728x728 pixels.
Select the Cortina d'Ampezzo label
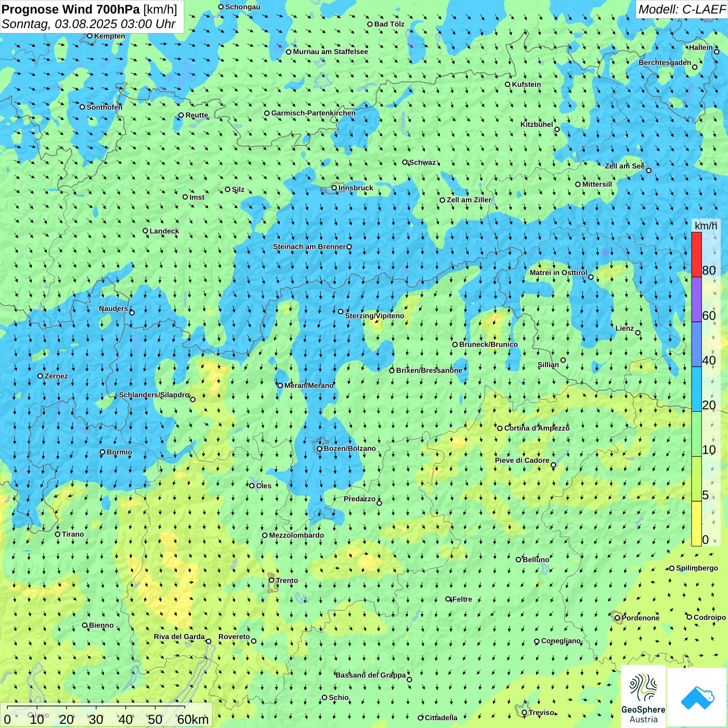click(537, 428)
